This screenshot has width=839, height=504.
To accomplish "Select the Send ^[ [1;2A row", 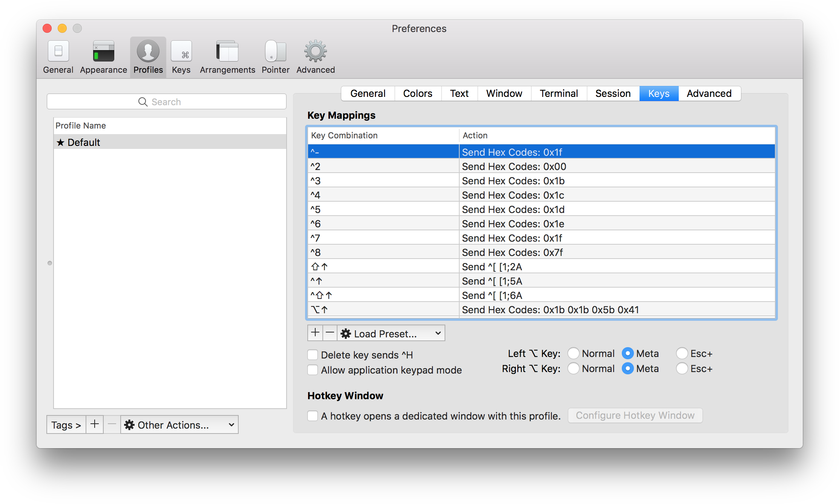I will [541, 267].
